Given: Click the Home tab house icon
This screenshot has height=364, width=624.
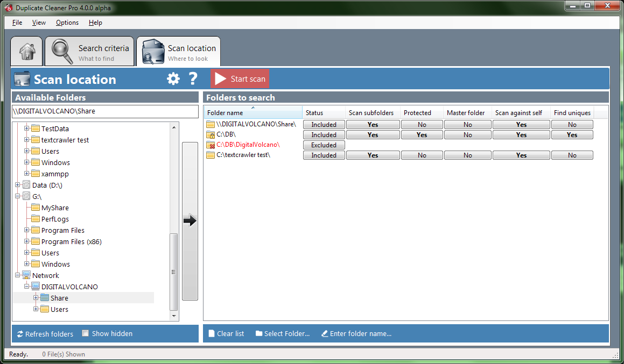Looking at the screenshot, I should pyautogui.click(x=26, y=52).
